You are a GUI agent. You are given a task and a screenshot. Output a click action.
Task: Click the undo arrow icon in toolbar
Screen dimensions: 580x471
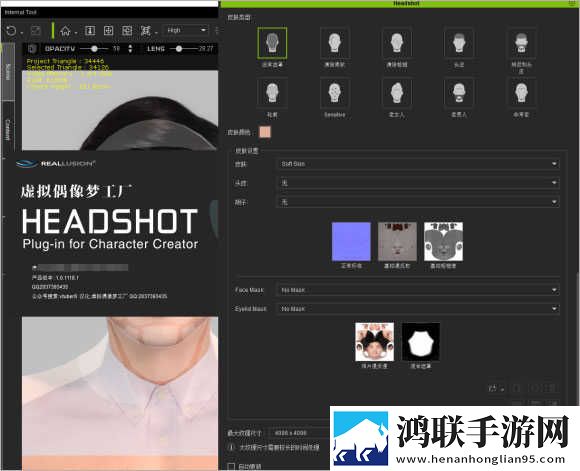coord(11,31)
